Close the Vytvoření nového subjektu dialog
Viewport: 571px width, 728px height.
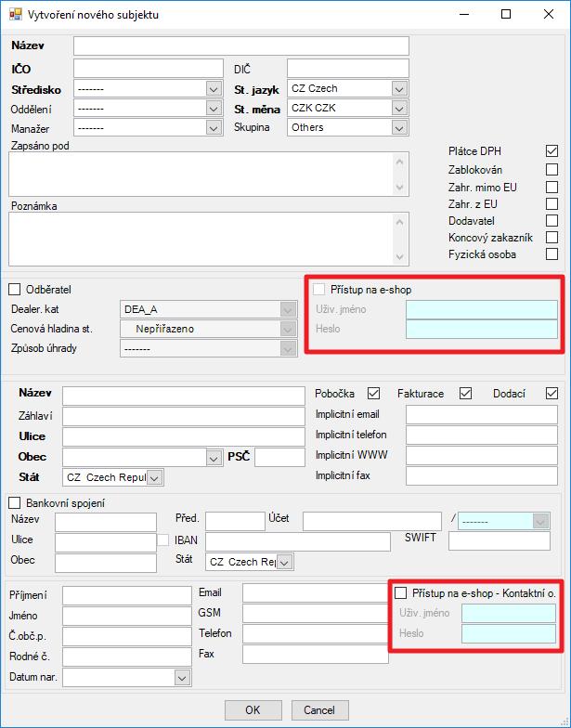point(548,14)
